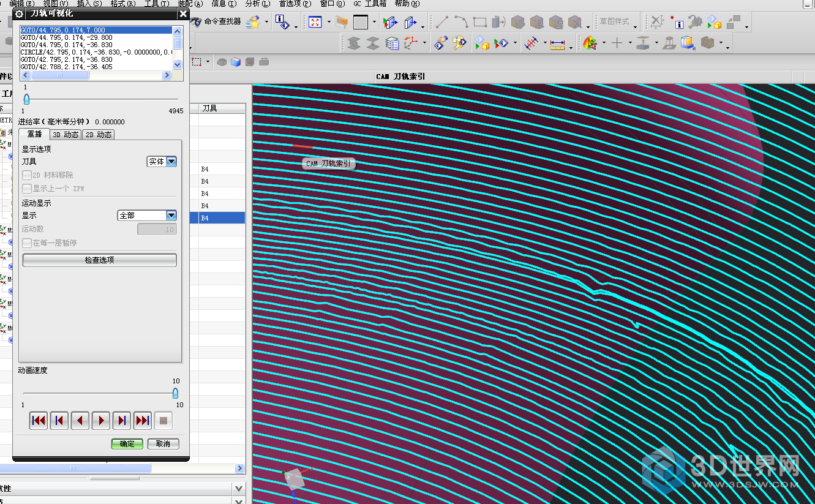Step to previous operation in playback
Screen dimensions: 815x504
[59, 421]
